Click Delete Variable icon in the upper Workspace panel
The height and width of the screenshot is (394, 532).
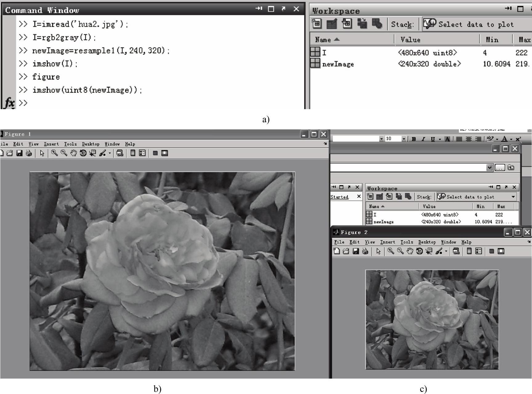pyautogui.click(x=377, y=24)
